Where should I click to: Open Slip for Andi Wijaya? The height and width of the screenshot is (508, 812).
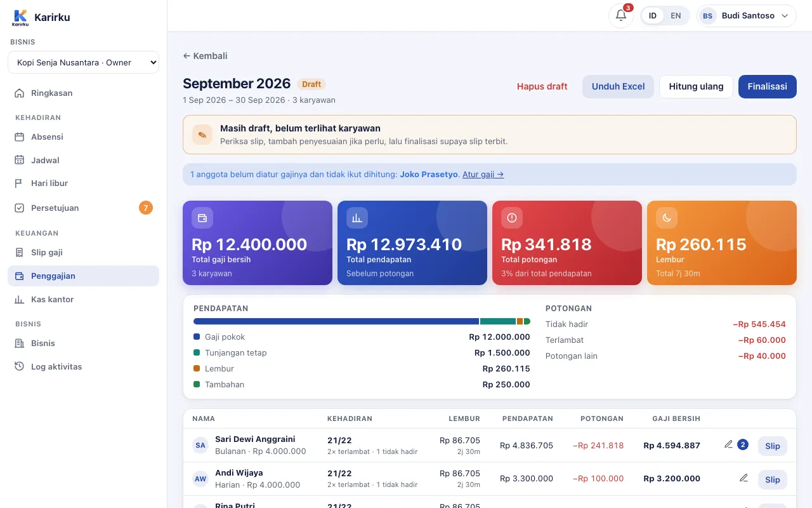click(x=772, y=479)
